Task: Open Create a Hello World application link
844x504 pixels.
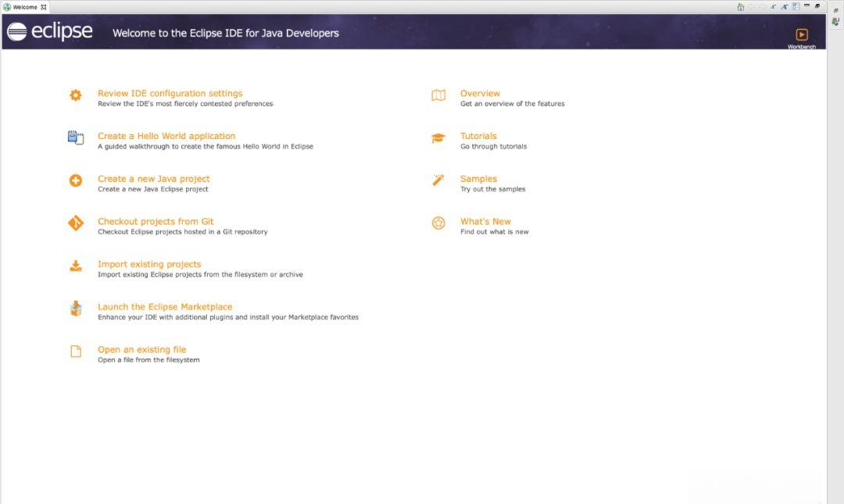Action: tap(166, 136)
